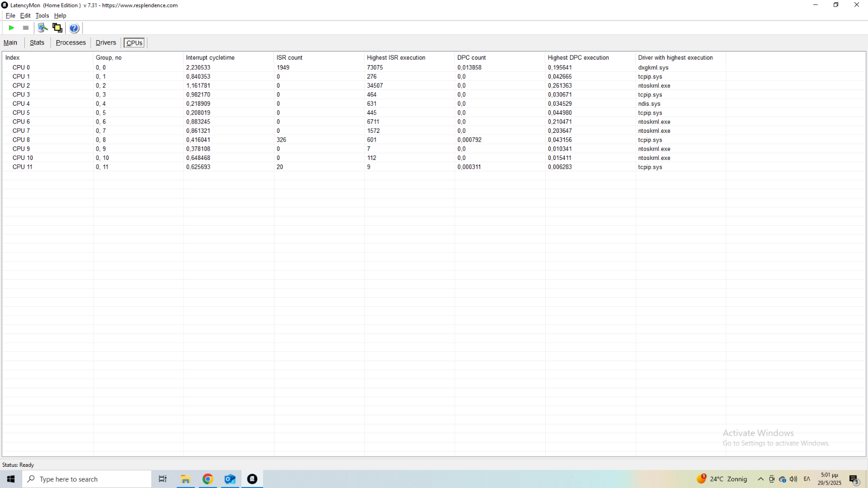Open the Windows Start menu
This screenshot has height=488, width=868.
click(x=11, y=479)
